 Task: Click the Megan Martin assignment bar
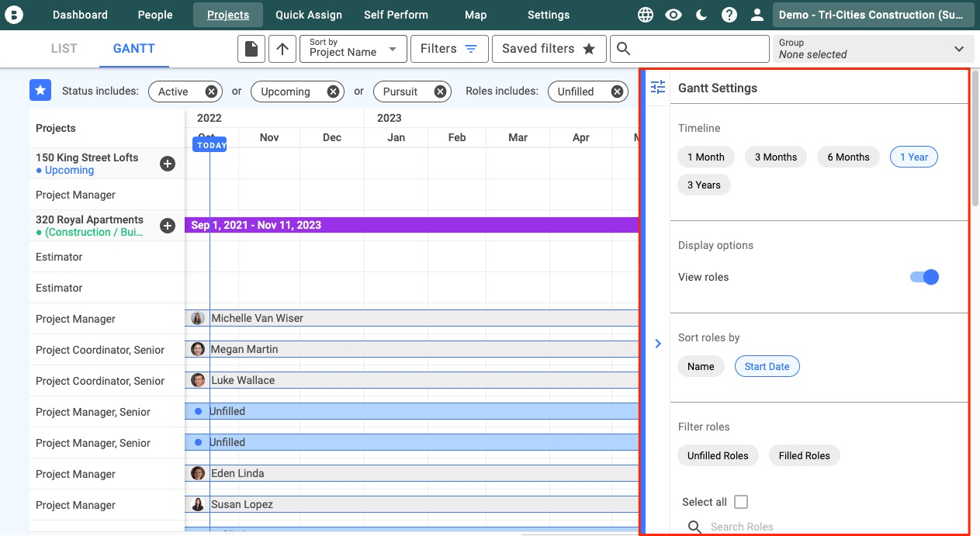(x=411, y=349)
